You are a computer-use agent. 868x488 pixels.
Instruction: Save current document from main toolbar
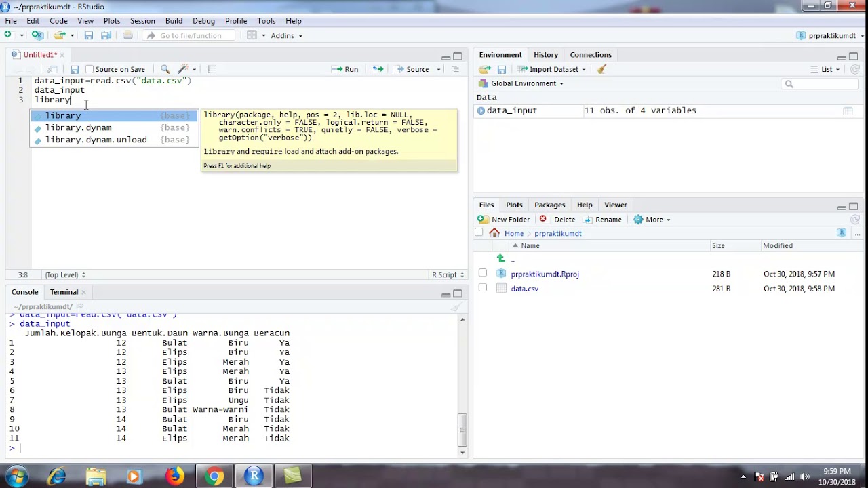click(89, 35)
